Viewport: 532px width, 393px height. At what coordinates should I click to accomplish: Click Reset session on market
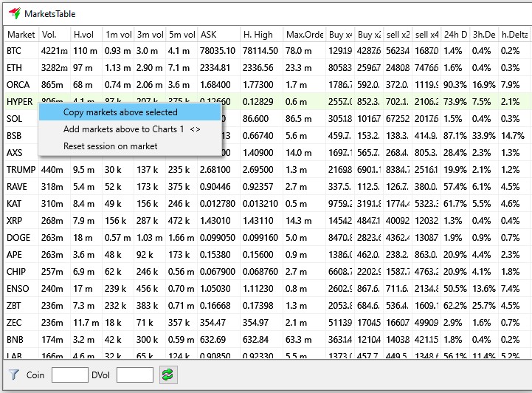(x=110, y=146)
